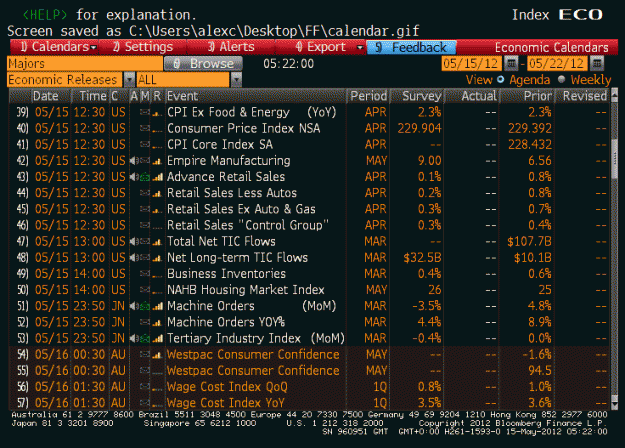Screen dimensions: 625x448
Task: Click the Majors calendar input field
Action: 85,63
